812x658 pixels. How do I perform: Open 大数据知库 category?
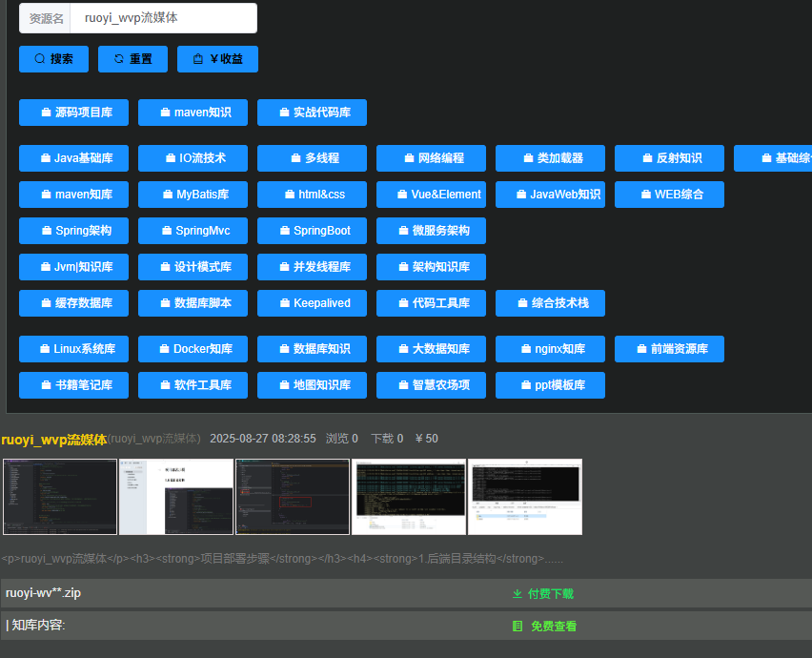point(431,349)
